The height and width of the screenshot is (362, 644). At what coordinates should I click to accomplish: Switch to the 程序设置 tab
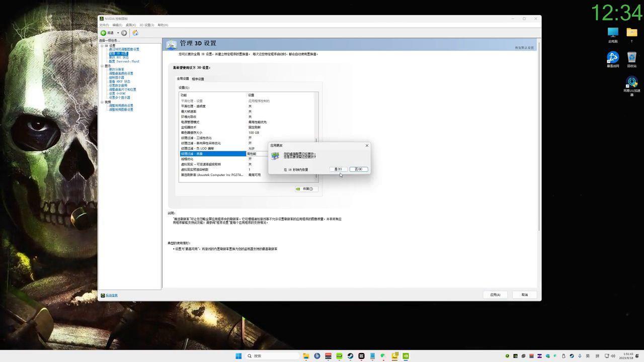[198, 79]
